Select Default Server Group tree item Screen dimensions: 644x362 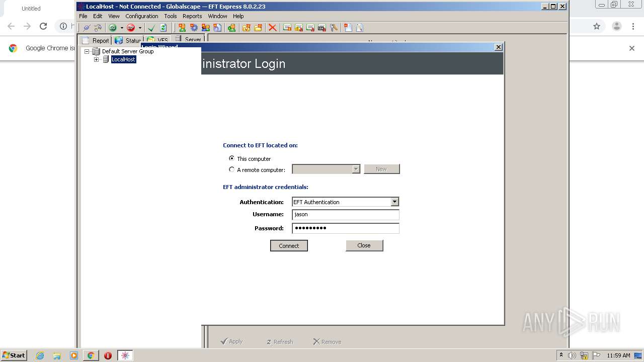[128, 51]
